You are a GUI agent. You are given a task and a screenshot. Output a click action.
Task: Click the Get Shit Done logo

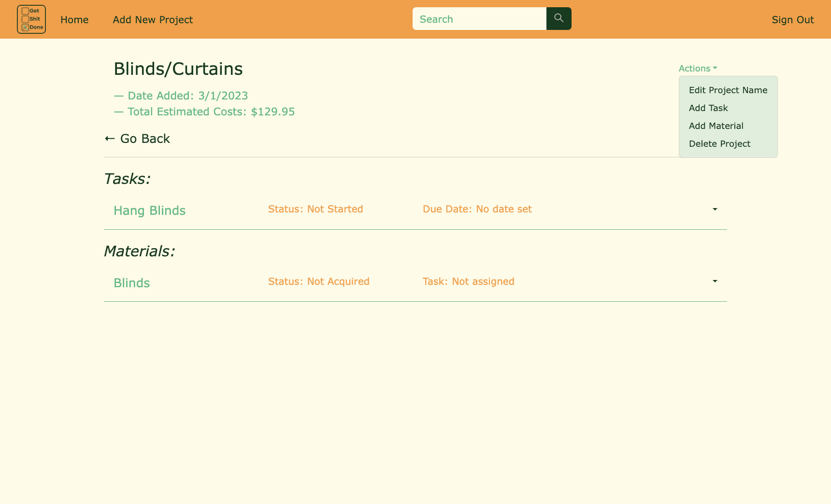coord(31,19)
